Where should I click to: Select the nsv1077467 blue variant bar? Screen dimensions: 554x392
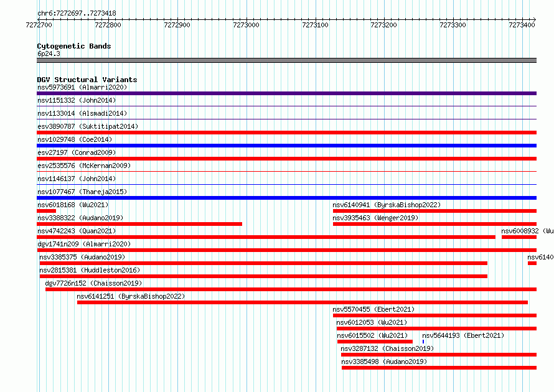[286, 198]
